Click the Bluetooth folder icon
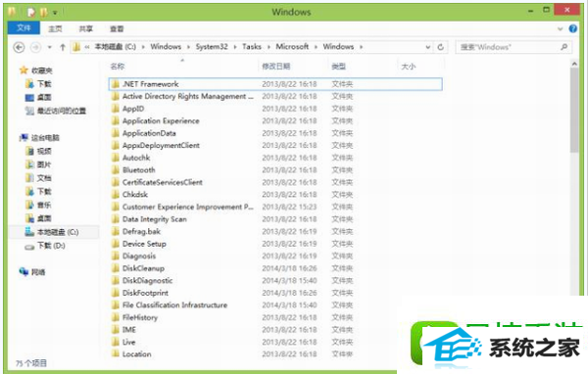Image resolution: width=588 pixels, height=374 pixels. tap(116, 170)
